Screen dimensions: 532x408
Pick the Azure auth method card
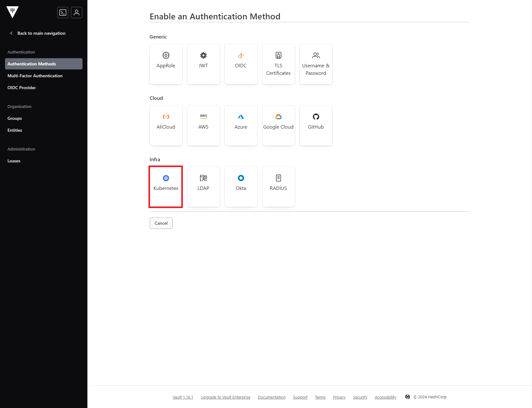(x=241, y=125)
